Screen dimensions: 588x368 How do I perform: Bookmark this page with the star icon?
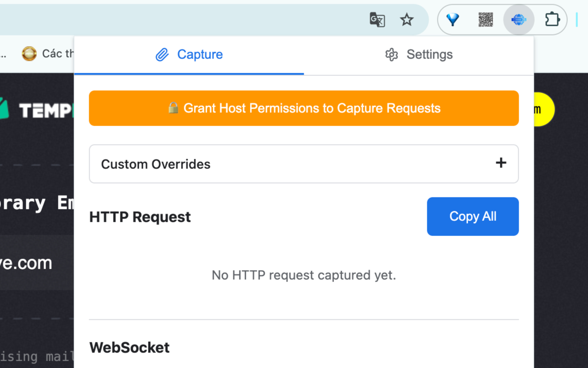coord(407,20)
